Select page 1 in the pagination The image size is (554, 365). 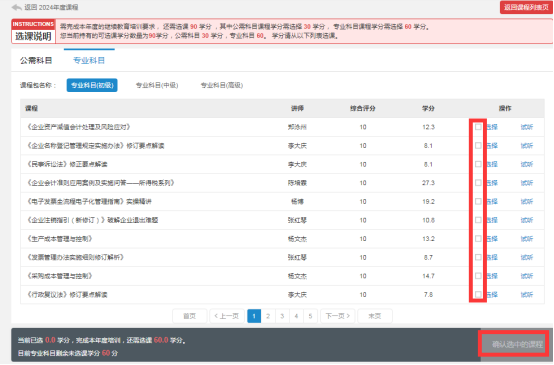tap(254, 316)
